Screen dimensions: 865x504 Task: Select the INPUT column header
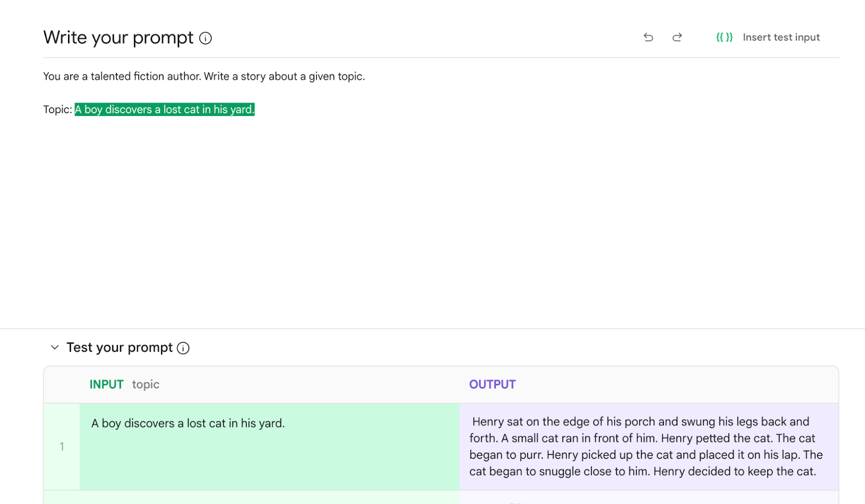point(107,384)
